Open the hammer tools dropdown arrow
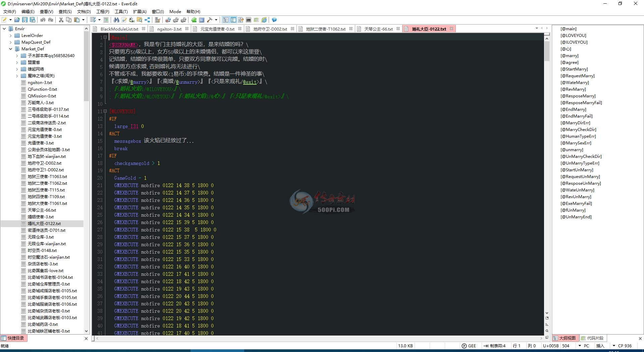644x352 pixels. (x=216, y=20)
